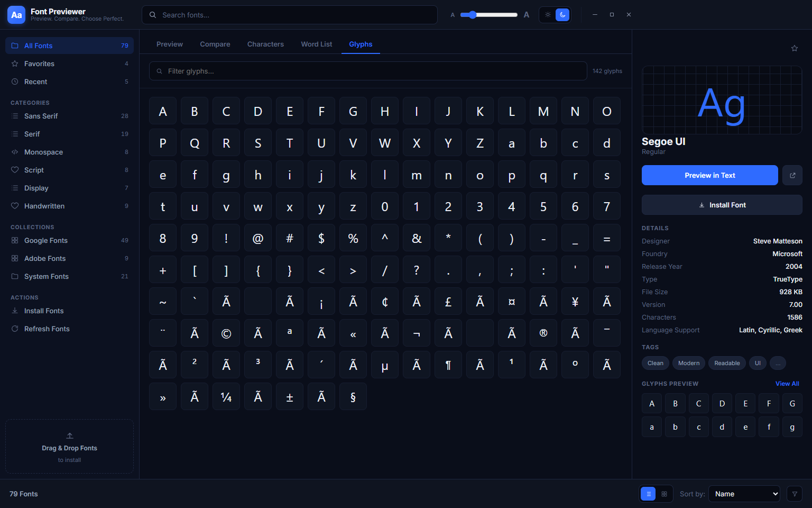Viewport: 812px width, 508px height.
Task: Click the Ag font preview thumbnail
Action: point(722,100)
